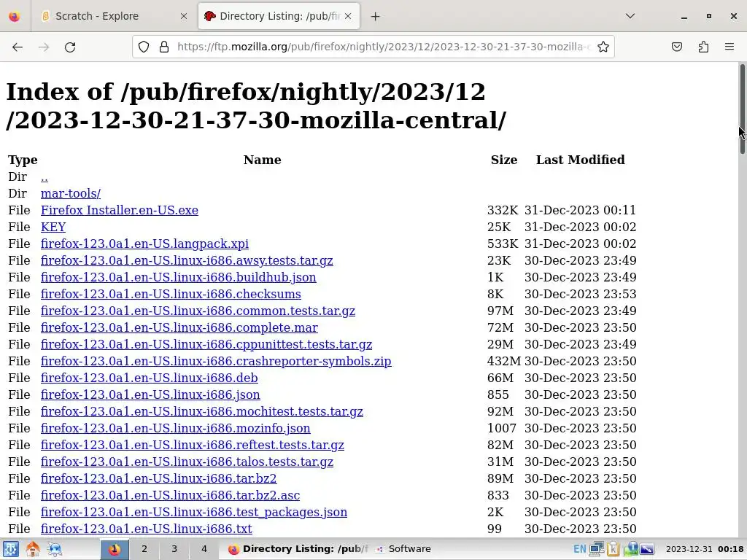Screen dimensions: 747x560
Task: Download linux-i686.common.tests.tar.gz
Action: click(198, 311)
